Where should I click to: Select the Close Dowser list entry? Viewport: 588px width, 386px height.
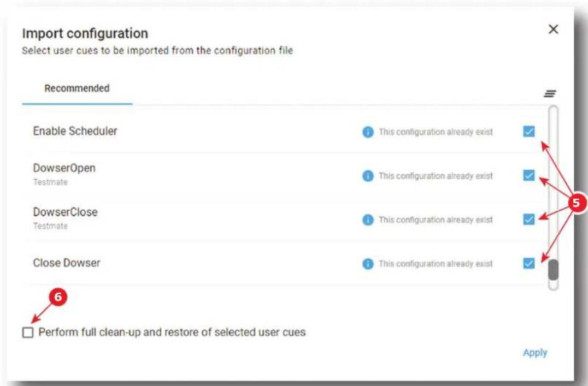point(284,263)
